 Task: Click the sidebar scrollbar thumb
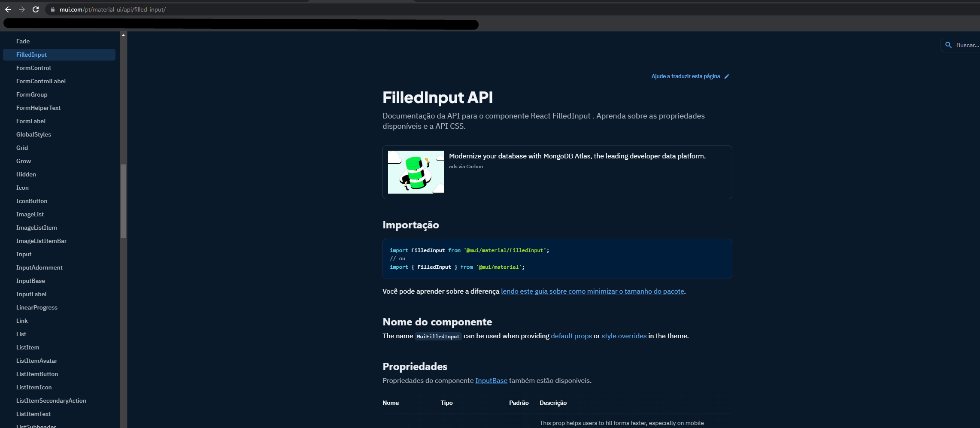click(123, 201)
